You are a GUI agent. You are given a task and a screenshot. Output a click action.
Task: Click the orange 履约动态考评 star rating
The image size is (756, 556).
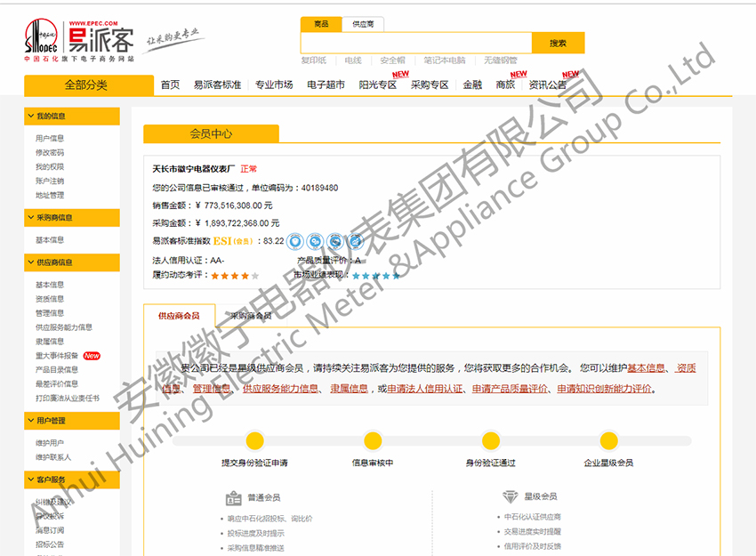235,276
